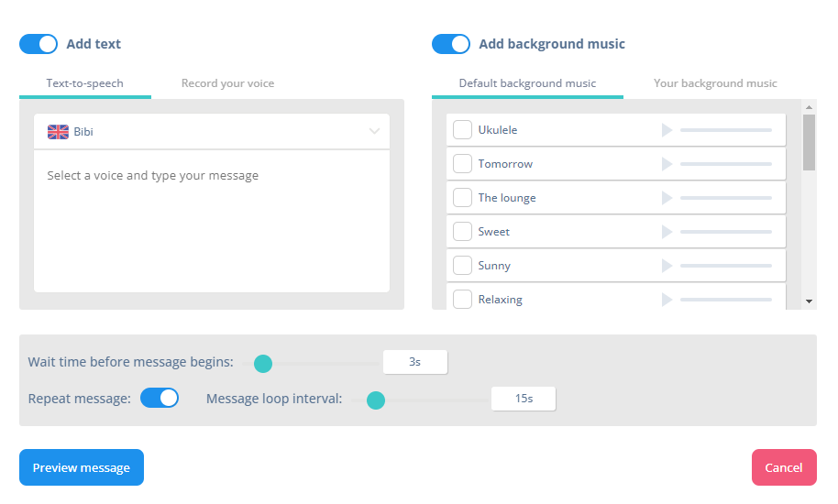This screenshot has height=504, width=838.
Task: Play the Relaxing track preview
Action: point(667,300)
